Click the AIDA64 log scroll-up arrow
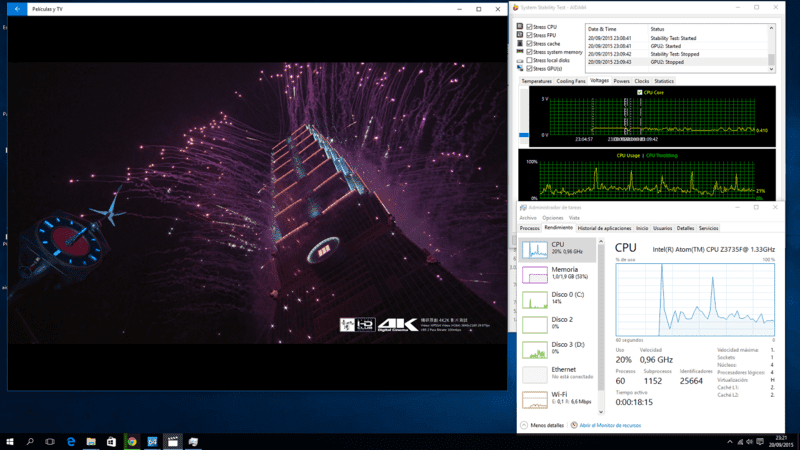The height and width of the screenshot is (450, 800). coord(771,28)
